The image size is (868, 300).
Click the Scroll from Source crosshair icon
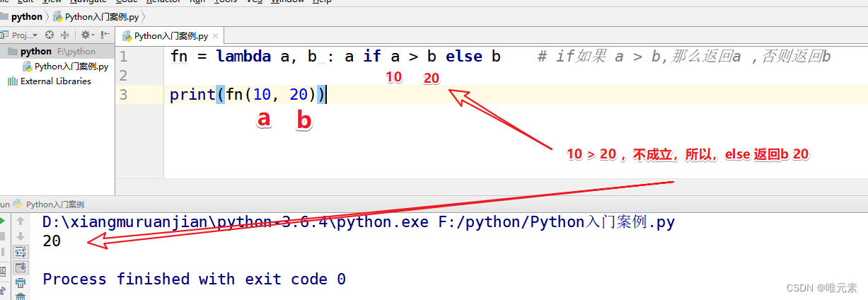coord(50,35)
